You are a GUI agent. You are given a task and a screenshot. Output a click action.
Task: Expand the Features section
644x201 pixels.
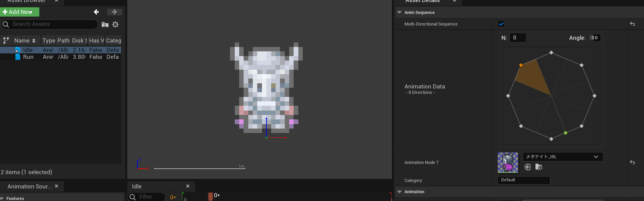tap(2, 199)
